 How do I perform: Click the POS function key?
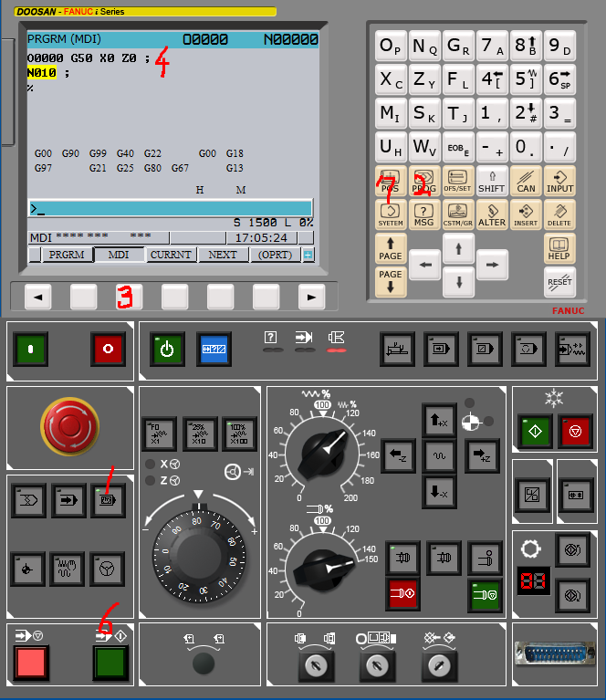(x=391, y=181)
